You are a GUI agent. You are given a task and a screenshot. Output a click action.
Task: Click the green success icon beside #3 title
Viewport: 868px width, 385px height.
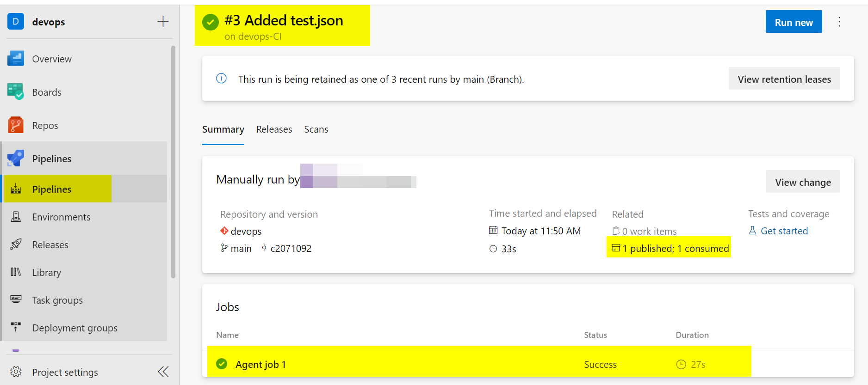[x=211, y=22]
